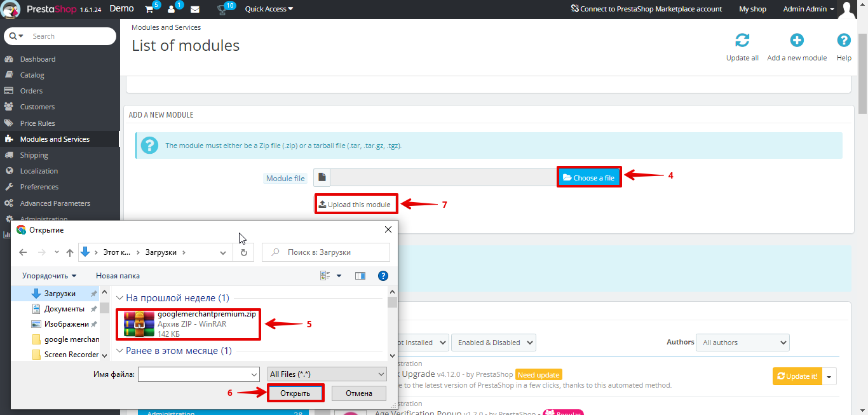
Task: Open Dashboard in the sidebar
Action: (37, 59)
